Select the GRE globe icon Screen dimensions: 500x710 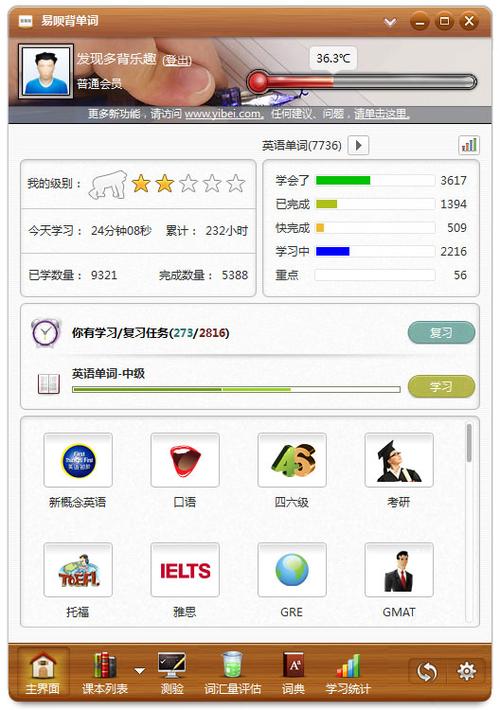(x=292, y=570)
